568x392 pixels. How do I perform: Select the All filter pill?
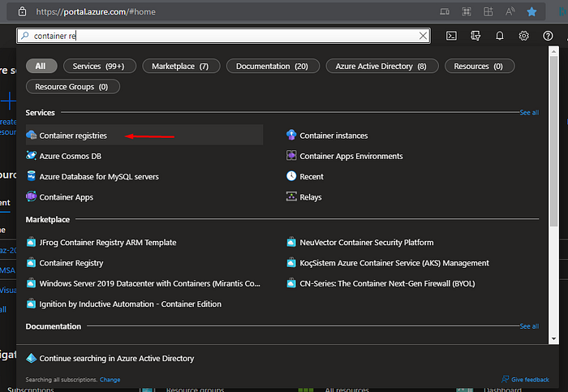(x=41, y=66)
